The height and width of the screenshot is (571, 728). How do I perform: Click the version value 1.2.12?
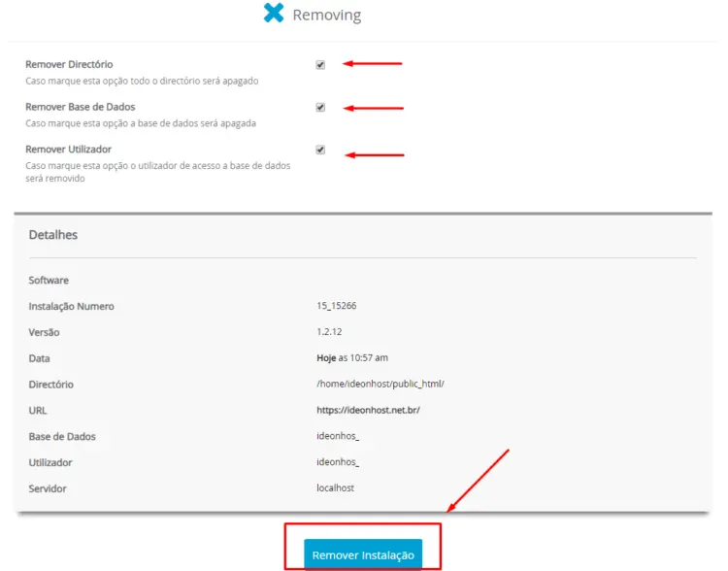click(x=329, y=332)
